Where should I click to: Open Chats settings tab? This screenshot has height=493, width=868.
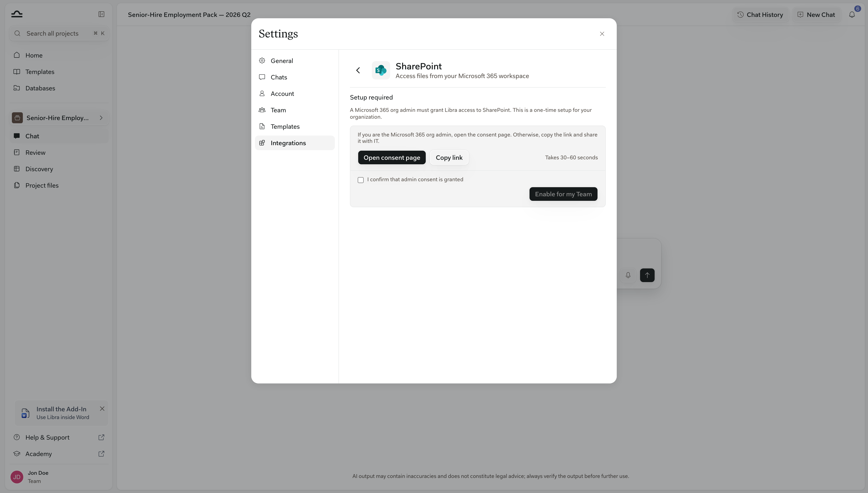(x=295, y=77)
